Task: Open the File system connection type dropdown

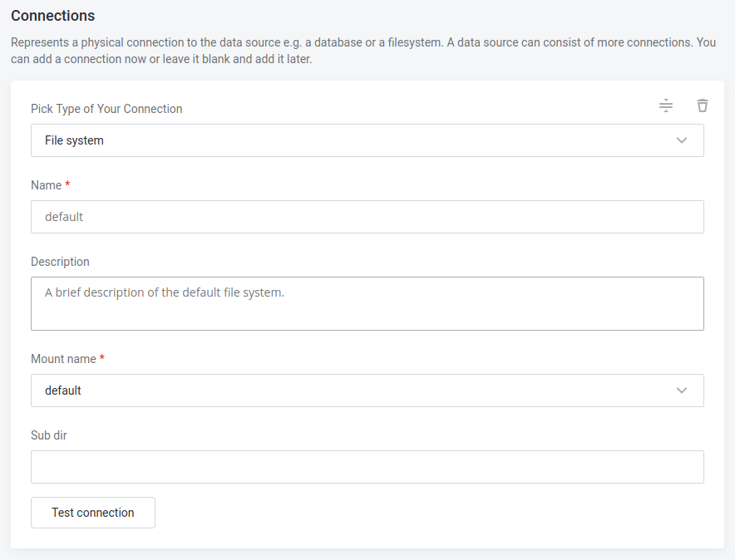Action: 367,140
